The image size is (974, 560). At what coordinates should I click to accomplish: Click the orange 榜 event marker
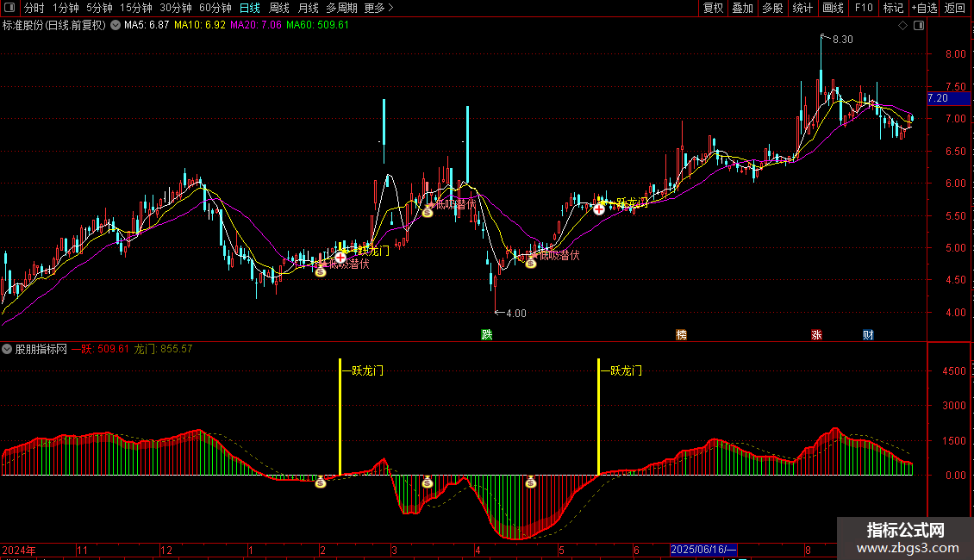pos(682,334)
